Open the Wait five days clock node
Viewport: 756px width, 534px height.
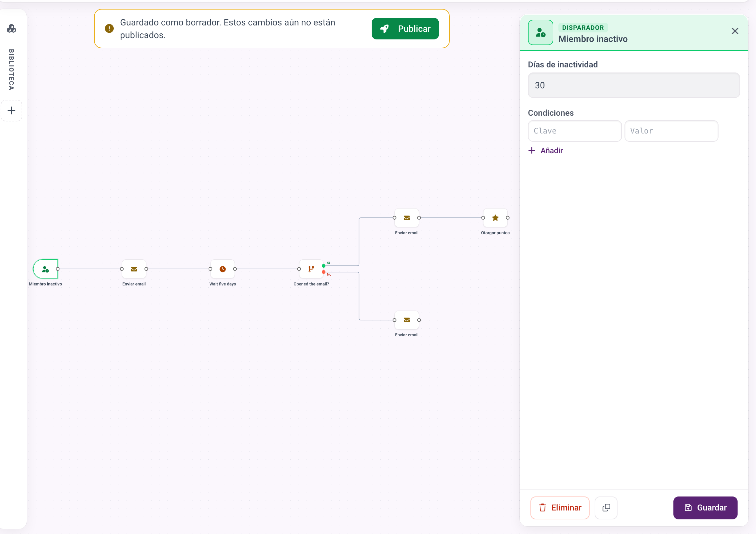[223, 269]
